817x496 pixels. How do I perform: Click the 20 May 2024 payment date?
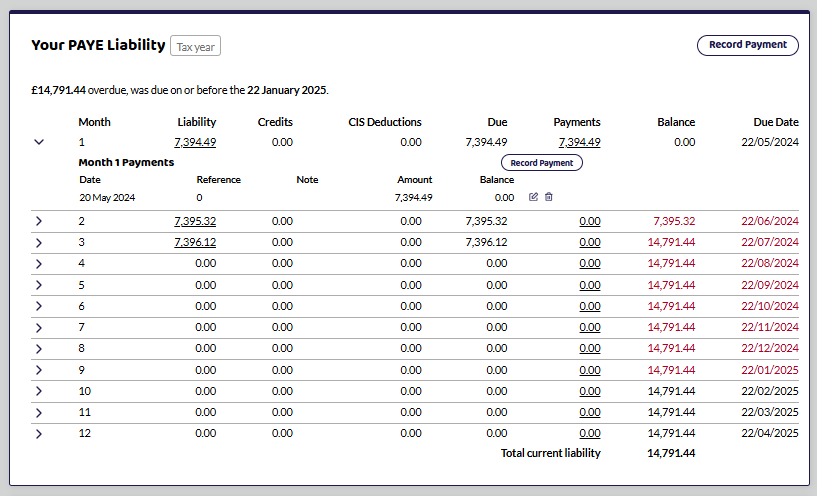point(107,197)
